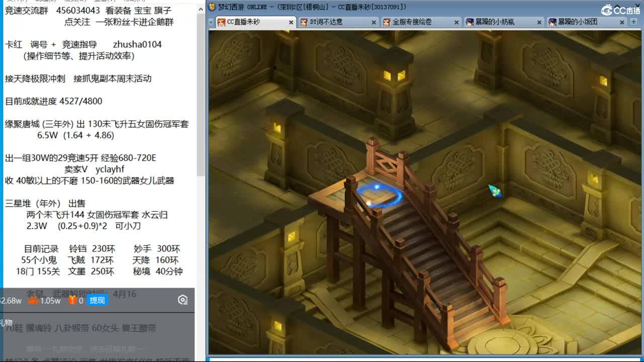Click the 全服专接绘卷 tab avatar icon

pos(386,22)
